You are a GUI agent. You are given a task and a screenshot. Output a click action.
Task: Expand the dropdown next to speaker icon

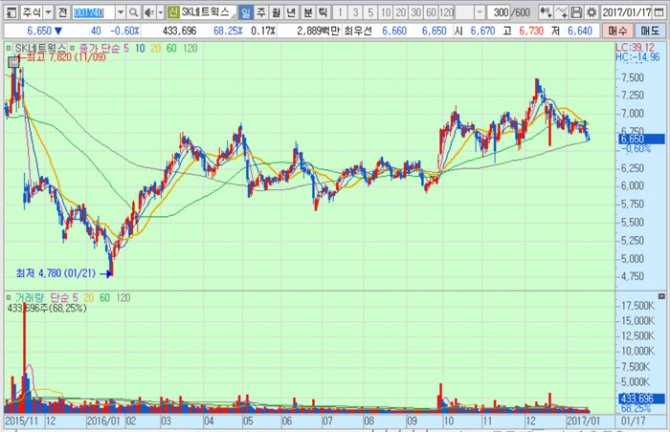[x=160, y=11]
